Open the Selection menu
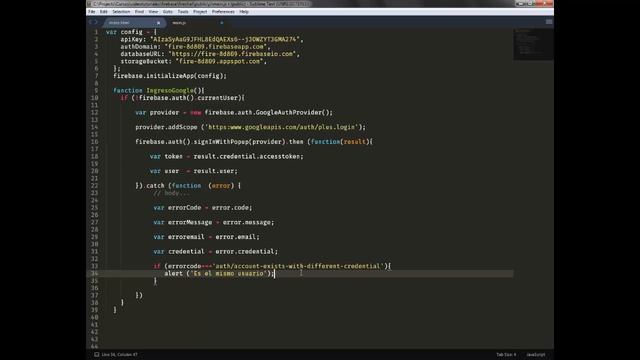The height and width of the screenshot is (360, 640). (121, 12)
